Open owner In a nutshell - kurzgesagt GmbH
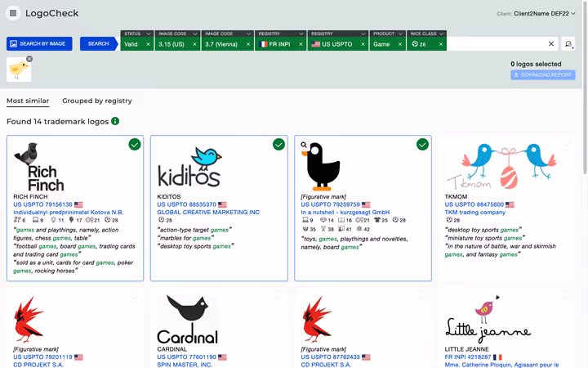Screen dimensions: 588x368 [345, 213]
